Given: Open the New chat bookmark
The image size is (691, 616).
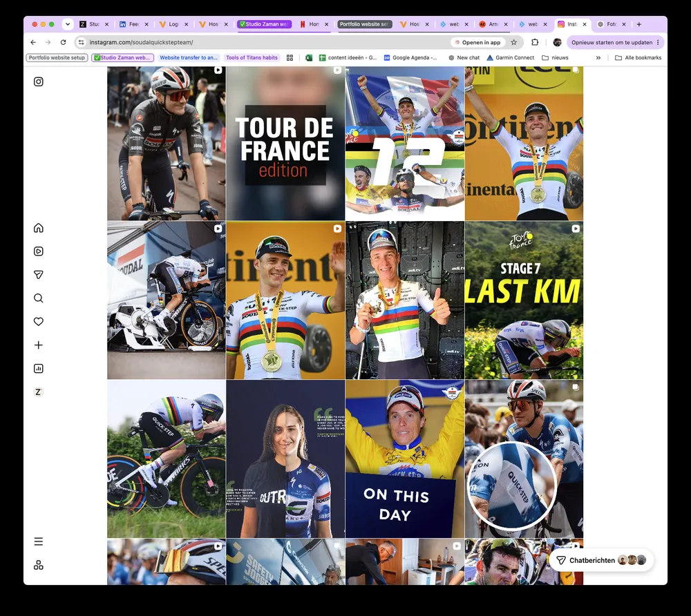Looking at the screenshot, I should pos(464,58).
